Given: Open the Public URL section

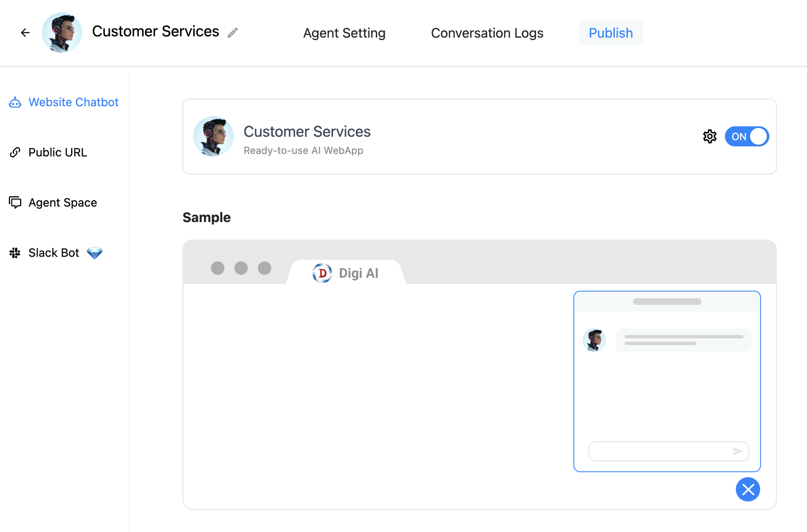Looking at the screenshot, I should click(48, 152).
